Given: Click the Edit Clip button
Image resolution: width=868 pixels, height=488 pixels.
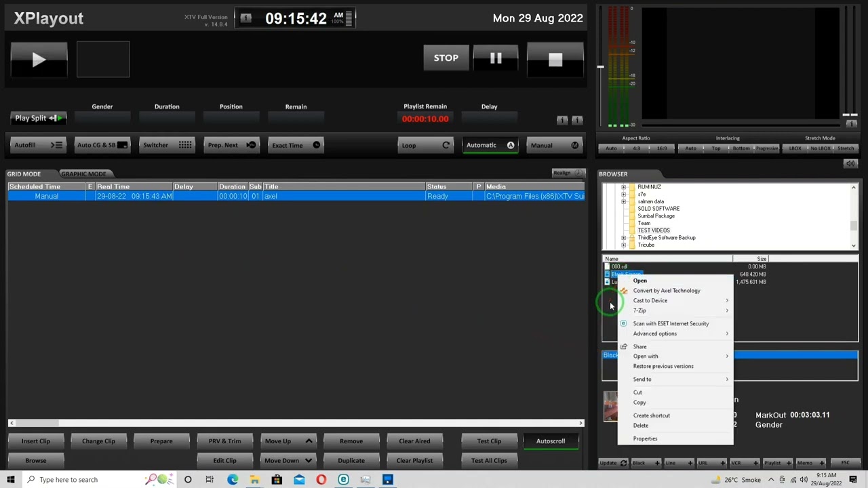Looking at the screenshot, I should [224, 461].
